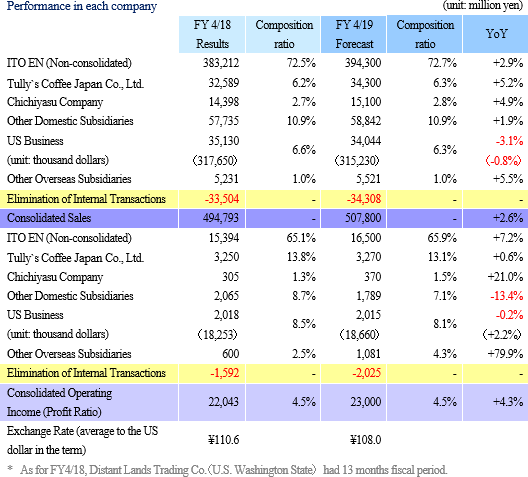Click the red -34,308 elimination value
This screenshot has width=528, height=477.
pyautogui.click(x=364, y=199)
